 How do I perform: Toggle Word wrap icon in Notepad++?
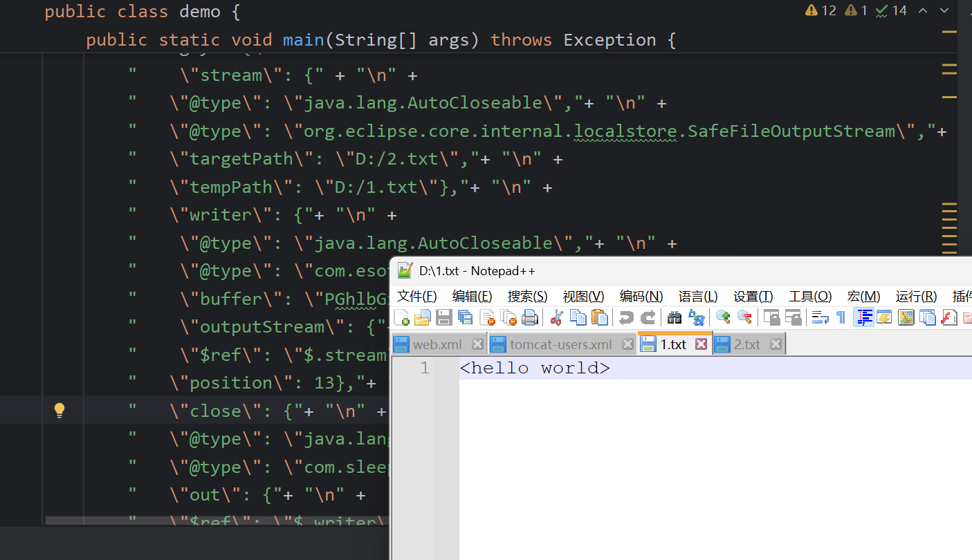pyautogui.click(x=820, y=317)
